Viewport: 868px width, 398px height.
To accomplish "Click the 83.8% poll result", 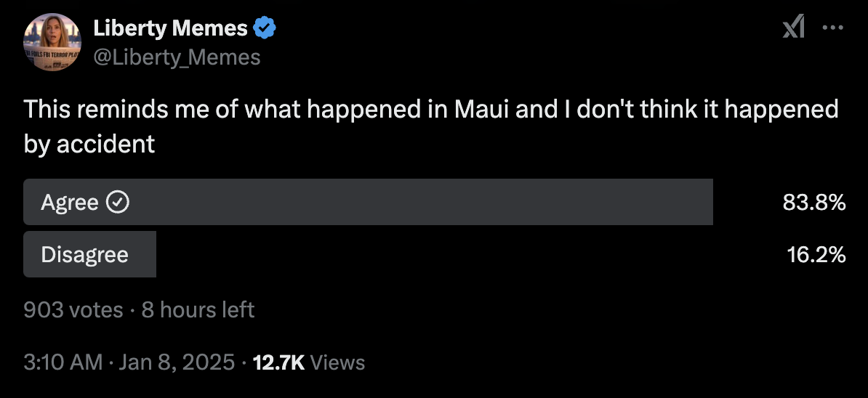I will (x=813, y=203).
